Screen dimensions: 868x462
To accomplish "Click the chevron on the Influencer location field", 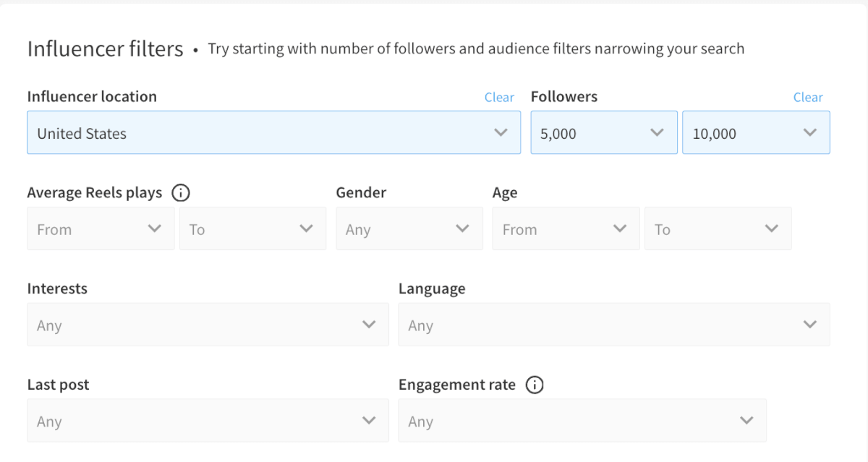I will (x=501, y=132).
